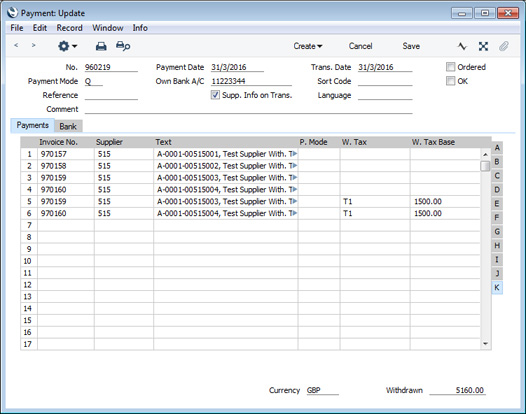Click the activity zigzag icon
This screenshot has width=526, height=414.
462,46
